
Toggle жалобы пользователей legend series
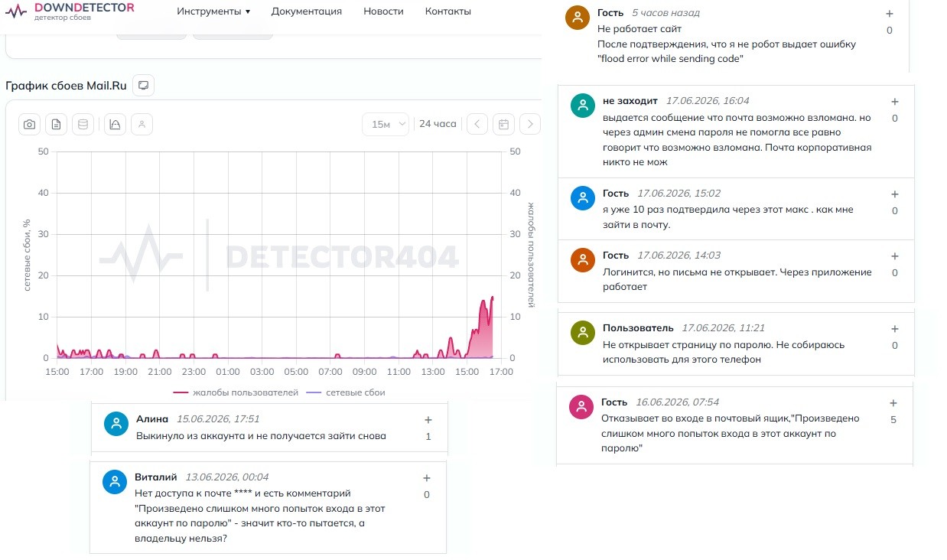pos(236,392)
